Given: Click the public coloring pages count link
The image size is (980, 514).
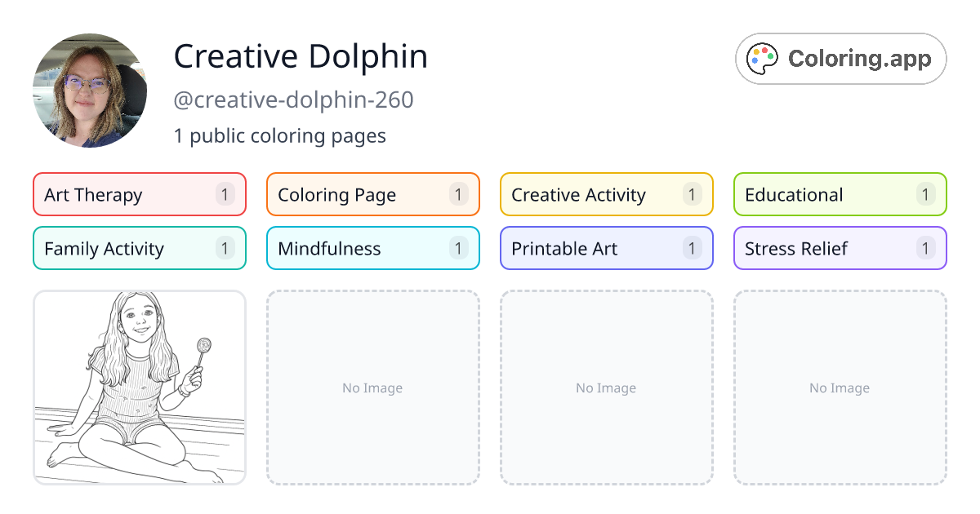Looking at the screenshot, I should pos(279,135).
